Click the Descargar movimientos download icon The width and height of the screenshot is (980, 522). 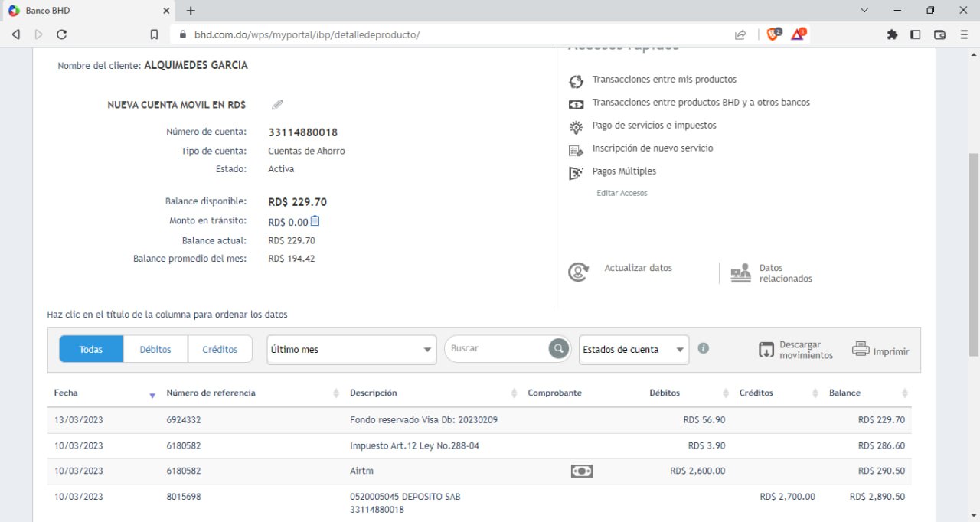click(x=766, y=350)
